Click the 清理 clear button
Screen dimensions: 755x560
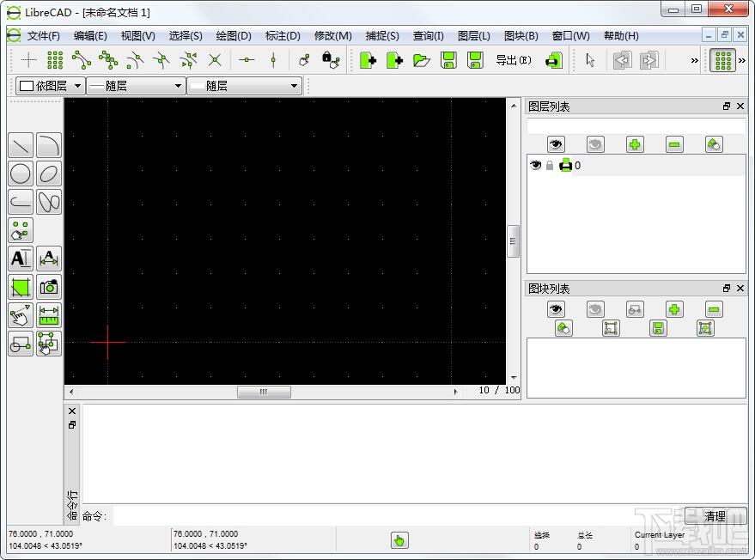[x=715, y=516]
